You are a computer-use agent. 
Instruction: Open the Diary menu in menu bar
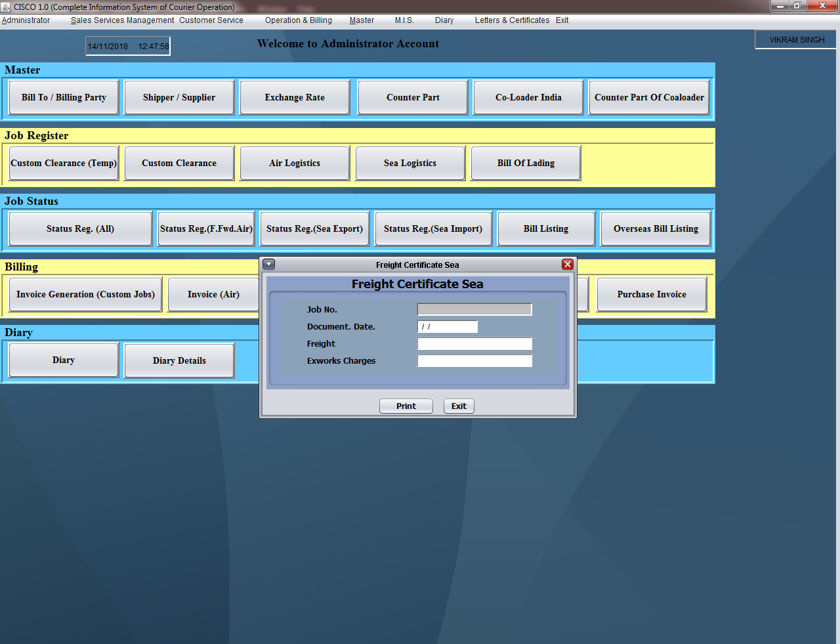point(444,20)
